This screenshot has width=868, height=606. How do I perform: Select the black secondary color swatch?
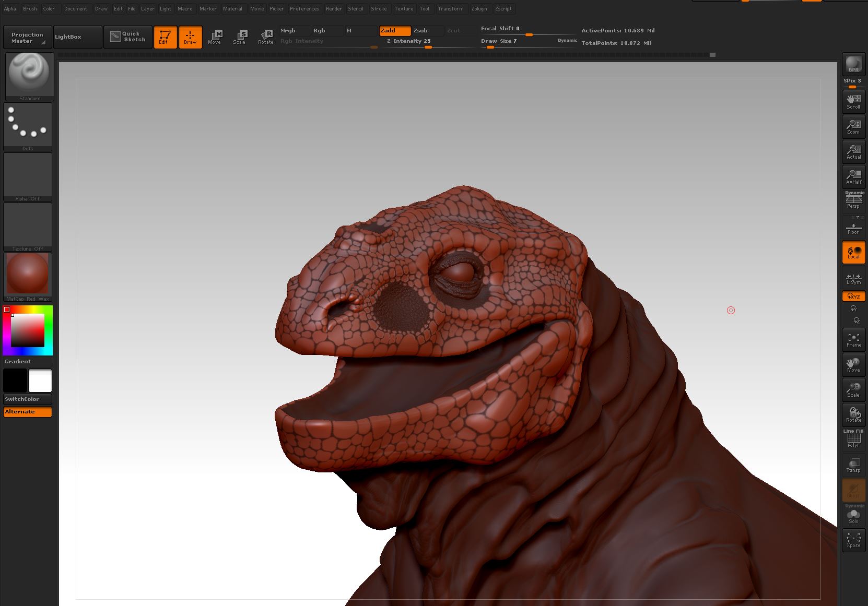(15, 381)
